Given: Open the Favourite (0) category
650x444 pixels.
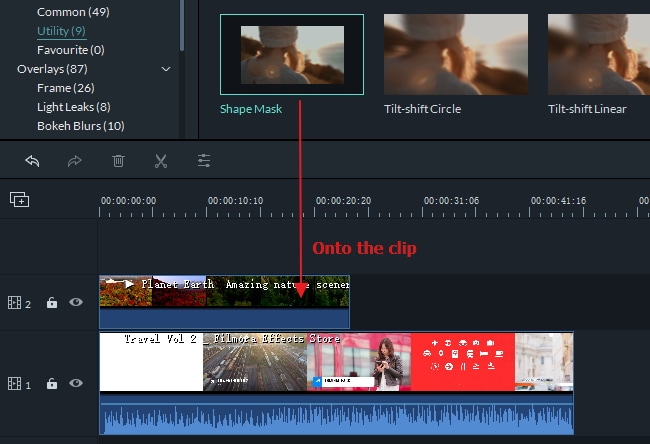Looking at the screenshot, I should [x=70, y=50].
